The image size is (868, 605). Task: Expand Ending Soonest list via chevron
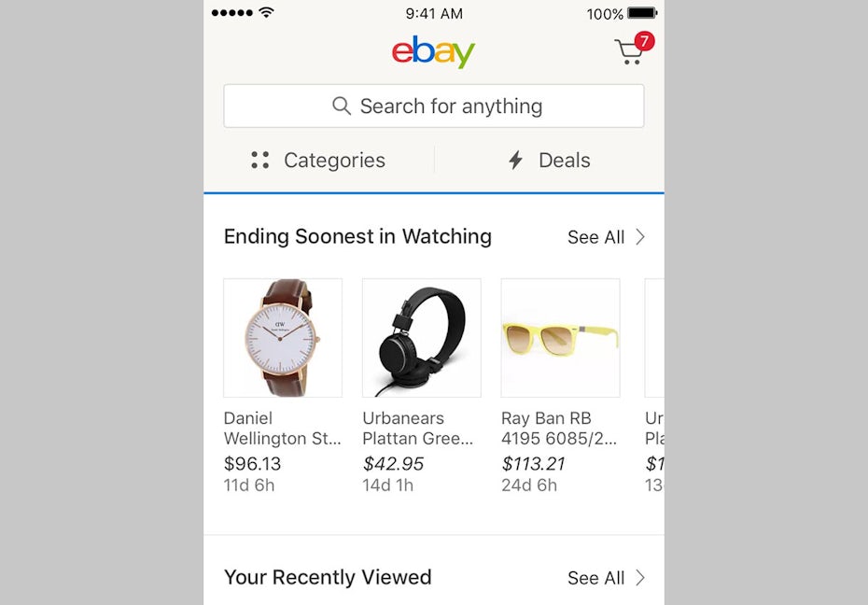[x=640, y=237]
